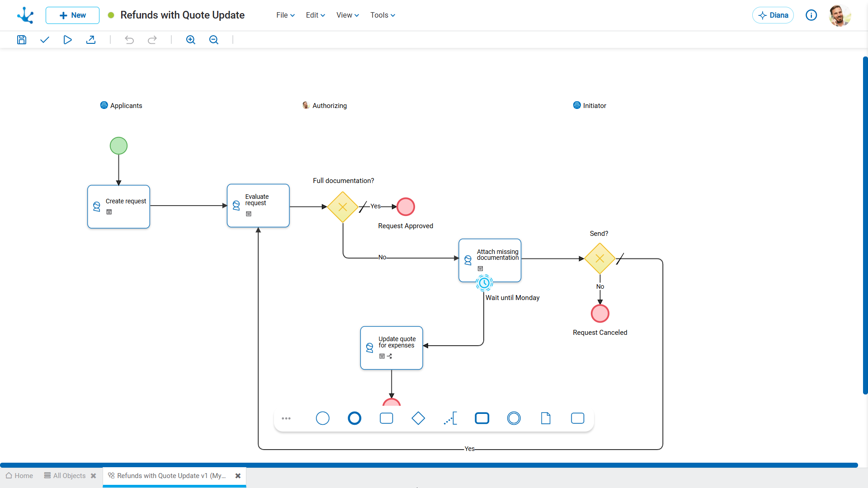Click the Redo arrow icon
Viewport: 868px width, 488px height.
tap(152, 40)
